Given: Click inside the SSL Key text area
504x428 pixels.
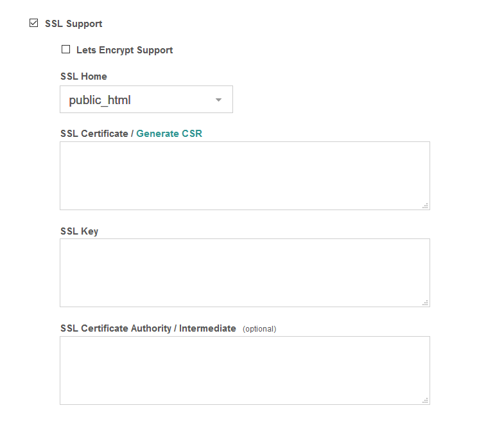Looking at the screenshot, I should click(x=244, y=272).
